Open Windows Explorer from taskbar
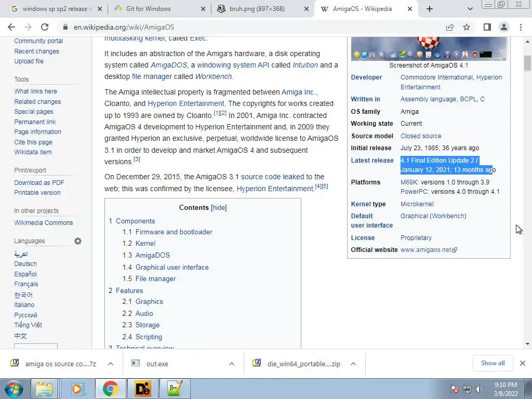This screenshot has height=399, width=532. pyautogui.click(x=45, y=389)
